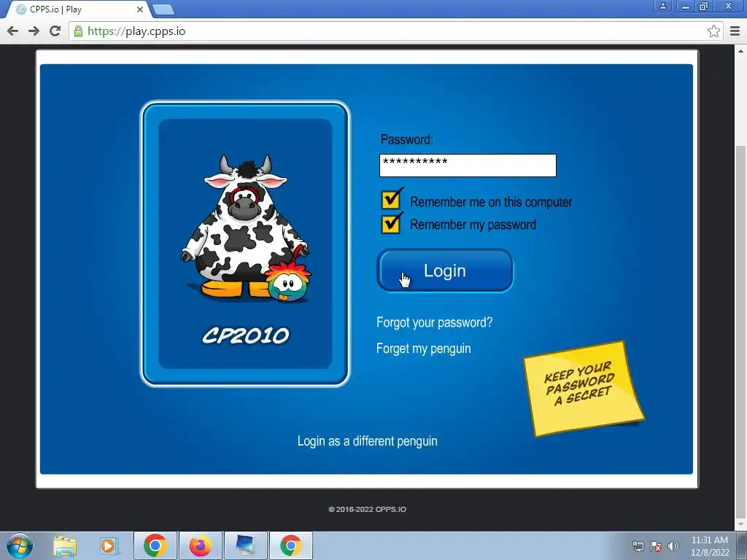Click the Keep your password a secret note
This screenshot has height=560, width=747.
583,388
